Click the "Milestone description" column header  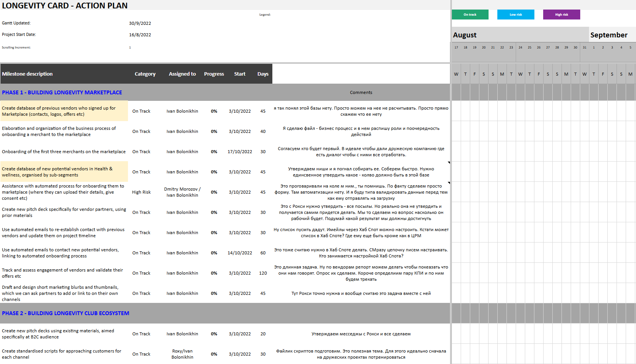(x=27, y=74)
